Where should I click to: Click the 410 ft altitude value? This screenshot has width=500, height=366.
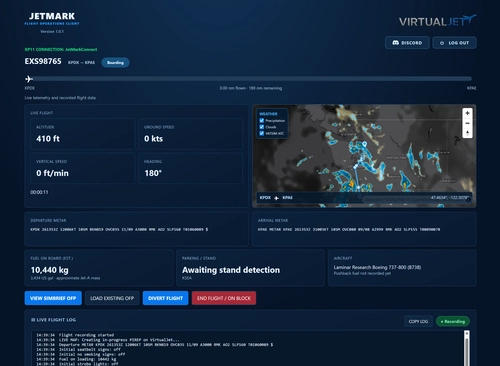[48, 139]
